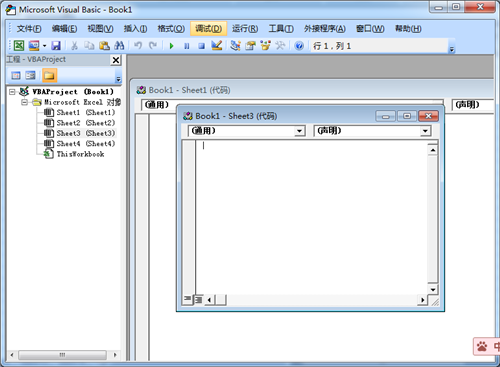The height and width of the screenshot is (367, 500).
Task: Open the 帮助(H) menu
Action: 408,29
